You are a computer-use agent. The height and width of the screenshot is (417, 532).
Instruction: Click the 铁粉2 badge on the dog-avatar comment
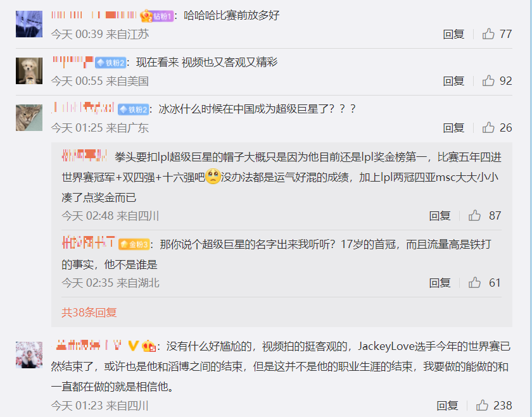point(111,63)
